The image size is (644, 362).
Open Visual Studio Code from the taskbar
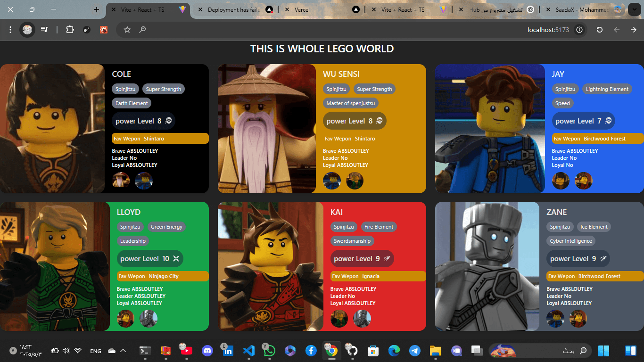(x=249, y=351)
